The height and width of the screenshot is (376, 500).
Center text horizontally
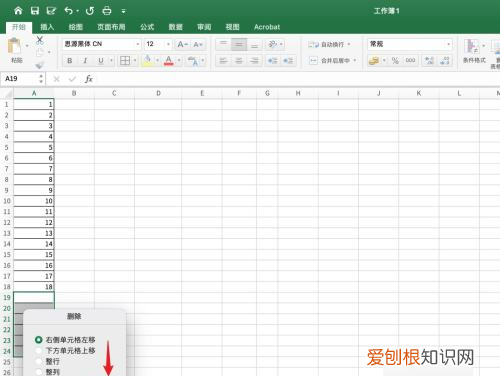(239, 61)
